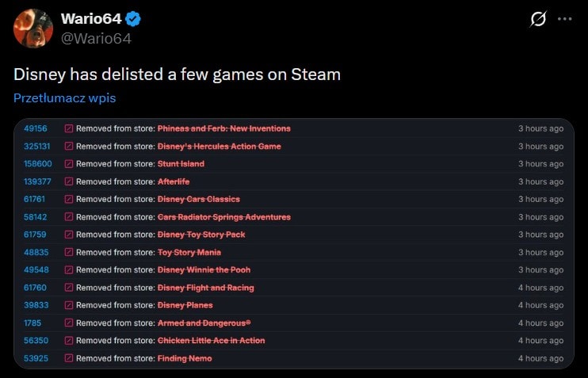
Task: Click the removed icon beside Disney Planes
Action: coord(69,305)
